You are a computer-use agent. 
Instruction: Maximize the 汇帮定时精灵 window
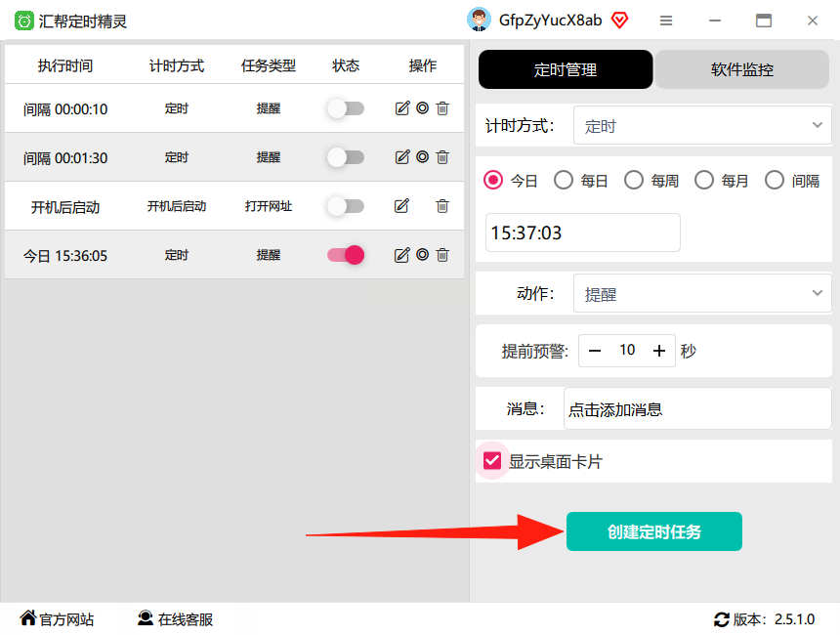(764, 21)
